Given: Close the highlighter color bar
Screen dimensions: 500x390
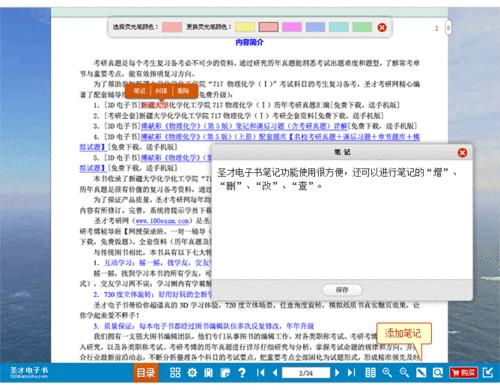Looking at the screenshot, I should point(382,27).
